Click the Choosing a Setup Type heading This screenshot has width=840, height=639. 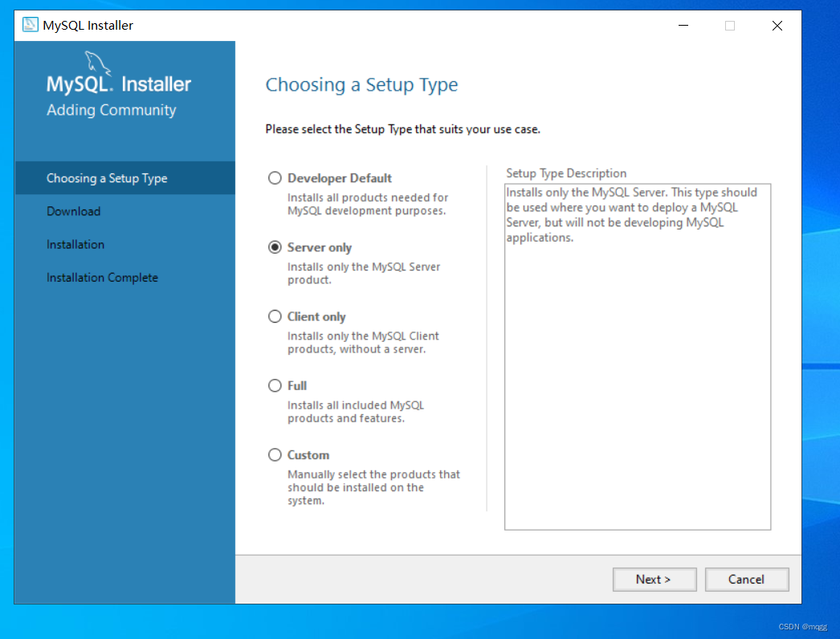coord(361,84)
